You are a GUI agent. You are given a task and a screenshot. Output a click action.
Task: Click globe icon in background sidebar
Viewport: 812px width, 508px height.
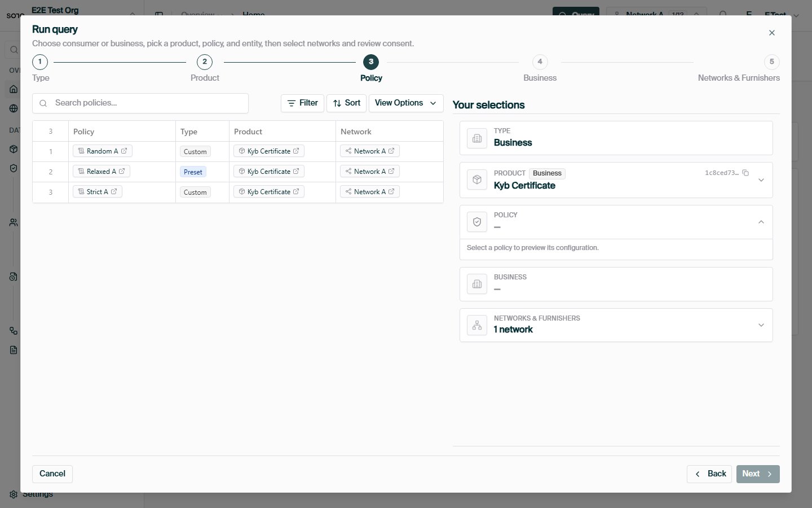click(x=14, y=108)
